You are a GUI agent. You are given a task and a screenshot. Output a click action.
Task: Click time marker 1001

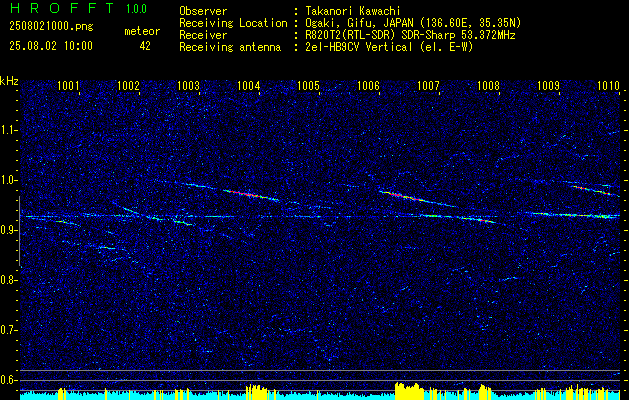pos(68,85)
